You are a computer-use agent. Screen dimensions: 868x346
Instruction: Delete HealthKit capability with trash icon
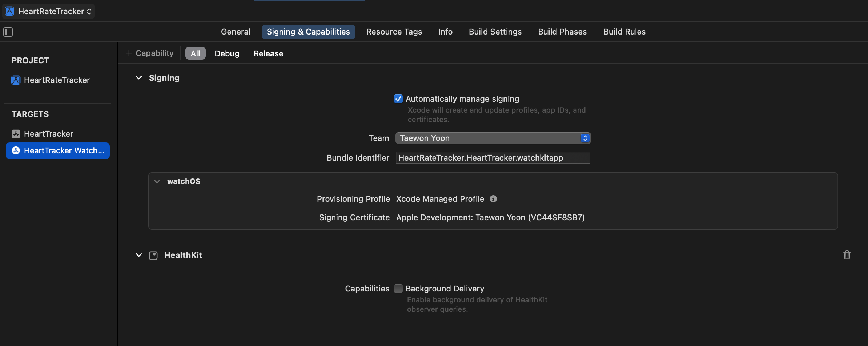click(x=847, y=255)
